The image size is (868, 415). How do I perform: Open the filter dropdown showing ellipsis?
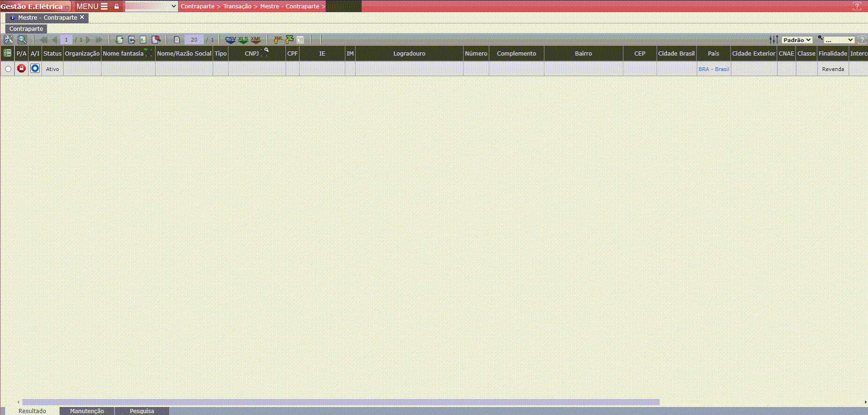(839, 40)
